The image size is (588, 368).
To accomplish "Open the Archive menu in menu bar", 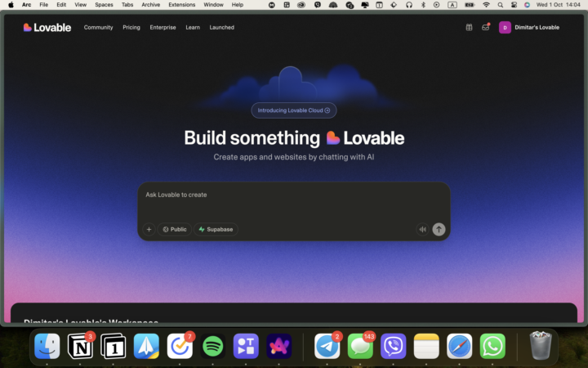I will point(150,5).
